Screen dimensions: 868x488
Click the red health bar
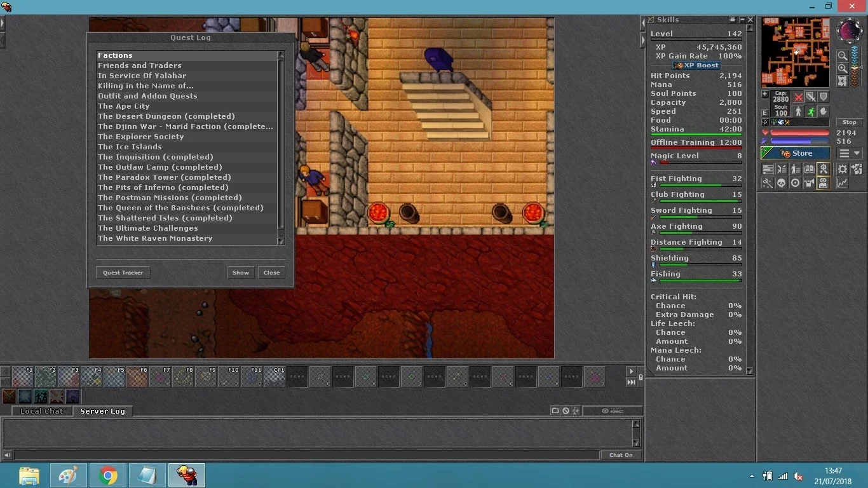coord(800,133)
